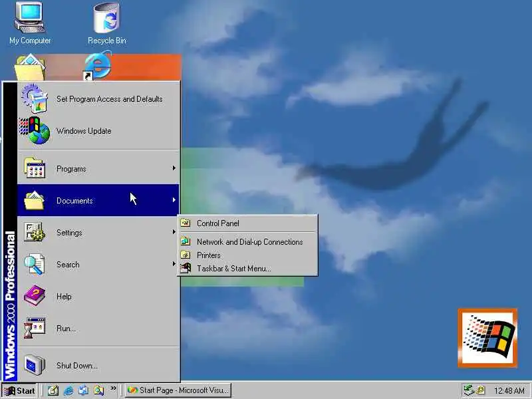The width and height of the screenshot is (532, 399).
Task: Click the Control Panel folder icon
Action: tap(186, 223)
